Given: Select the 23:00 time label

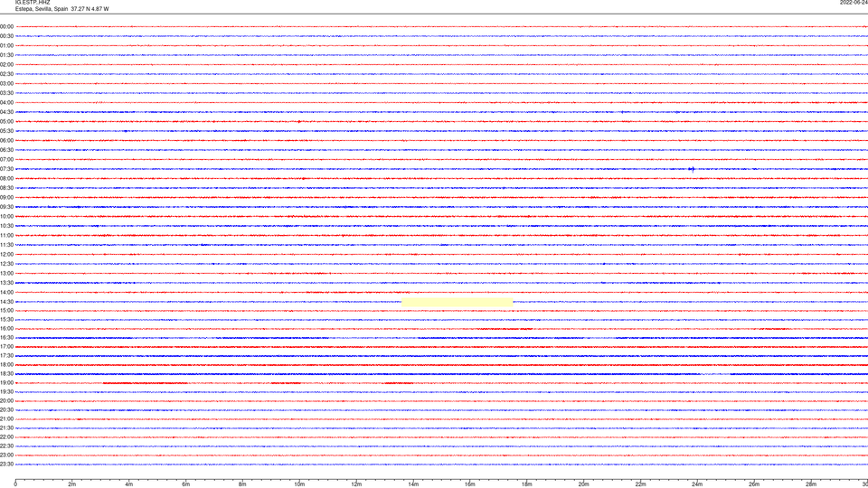Looking at the screenshot, I should (x=6, y=455).
